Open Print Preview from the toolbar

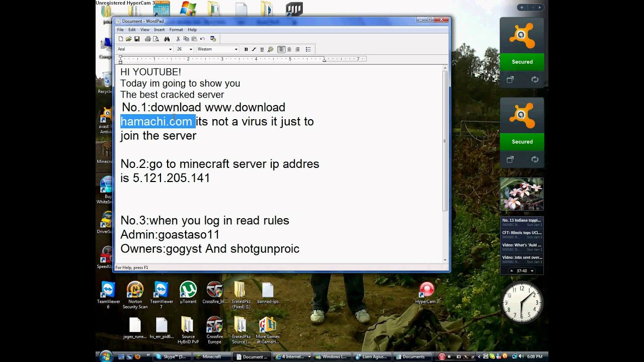coord(156,39)
